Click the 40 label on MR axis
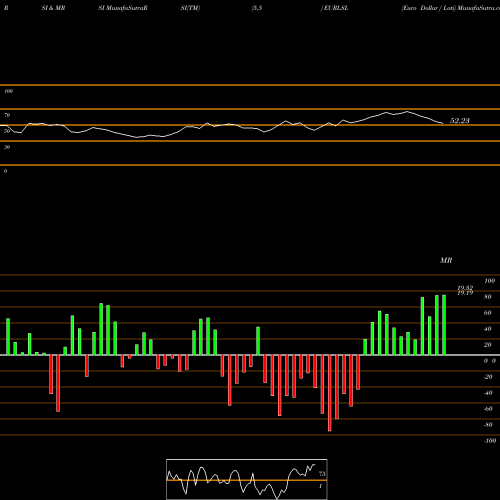The width and height of the screenshot is (500, 500). [x=488, y=329]
